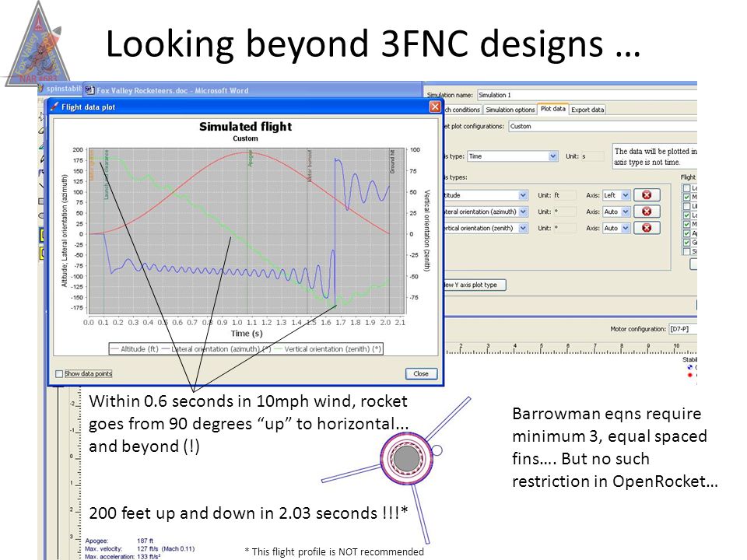Open the Axis Left dropdown for Altitude

(x=616, y=195)
